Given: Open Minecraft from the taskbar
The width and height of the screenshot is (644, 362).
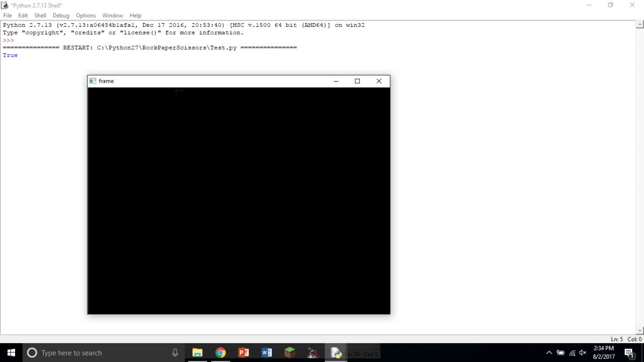Looking at the screenshot, I should tap(290, 353).
